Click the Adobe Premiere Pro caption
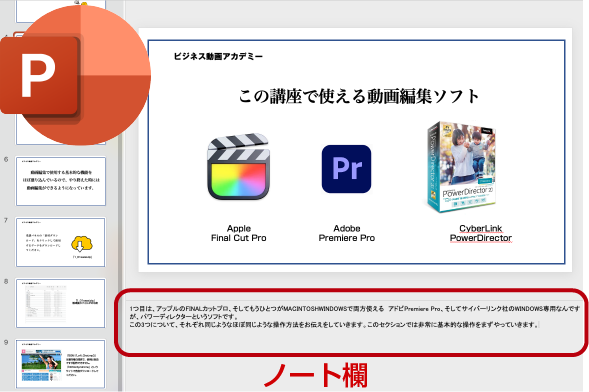Viewport: 589px width, 392px height. 347,233
